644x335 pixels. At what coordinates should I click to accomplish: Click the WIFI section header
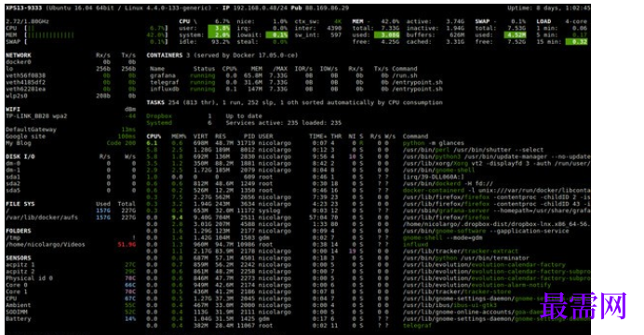coord(13,109)
